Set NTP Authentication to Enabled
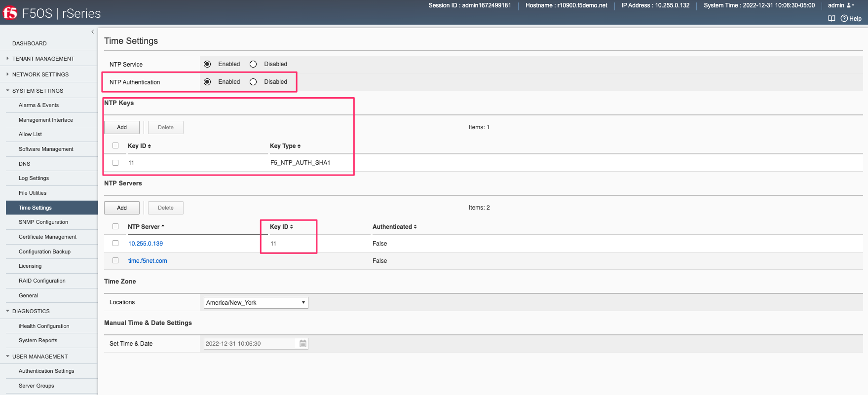 click(207, 82)
